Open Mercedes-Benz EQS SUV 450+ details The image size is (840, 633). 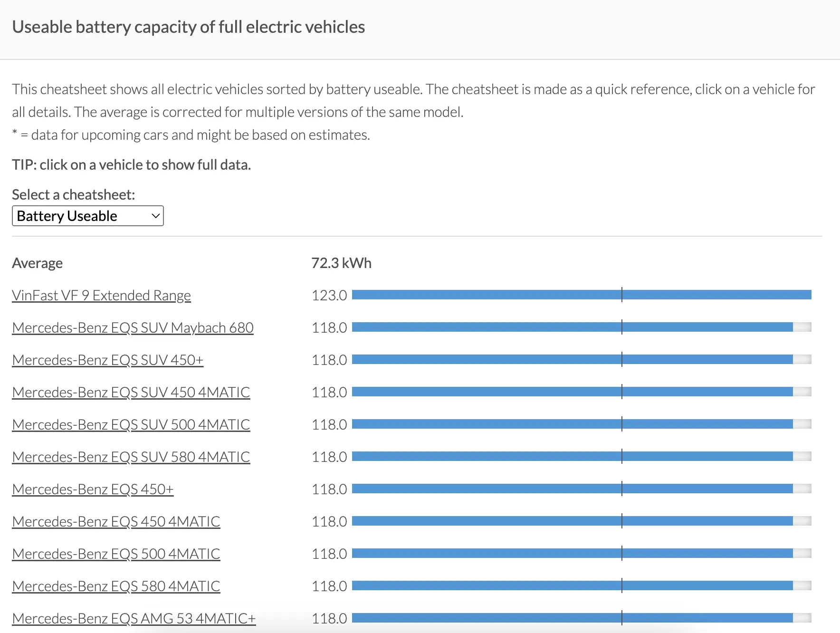pos(108,360)
